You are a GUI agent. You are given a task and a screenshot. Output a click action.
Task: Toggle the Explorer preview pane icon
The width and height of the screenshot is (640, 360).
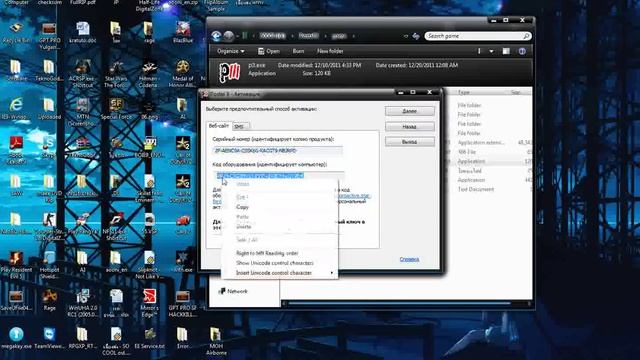[506, 51]
